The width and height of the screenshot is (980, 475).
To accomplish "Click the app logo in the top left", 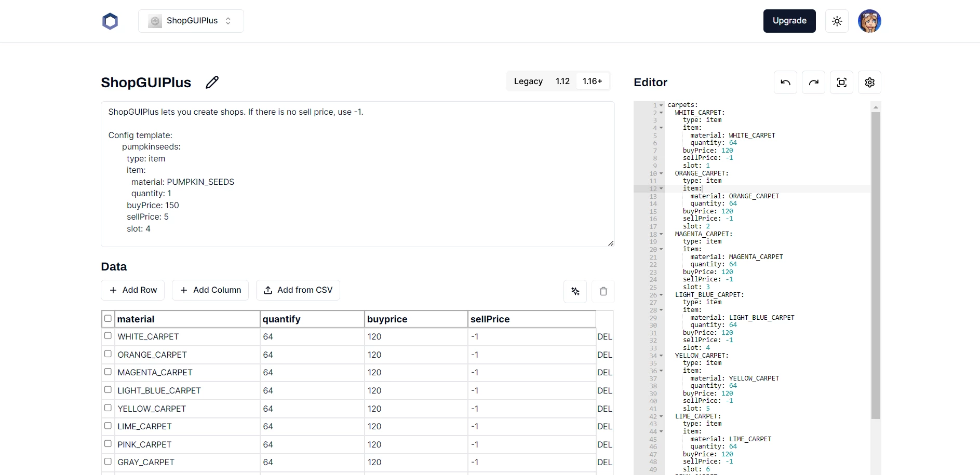I will (x=110, y=21).
